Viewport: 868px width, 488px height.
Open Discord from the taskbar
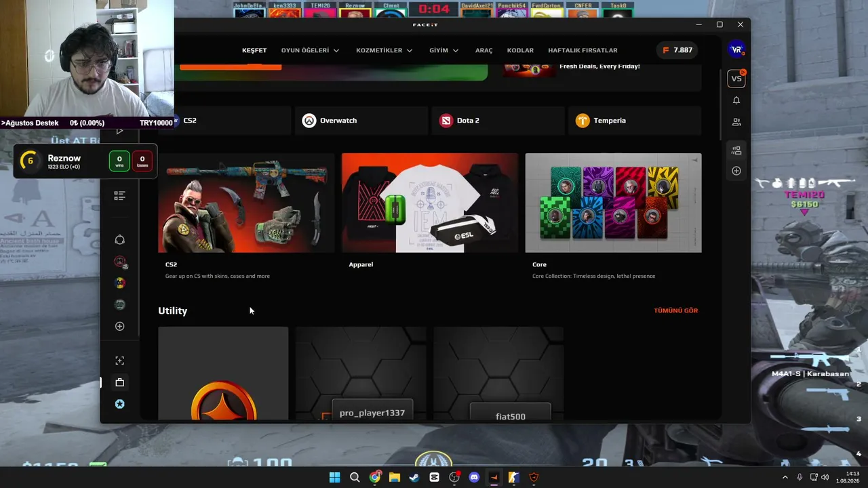point(474,477)
